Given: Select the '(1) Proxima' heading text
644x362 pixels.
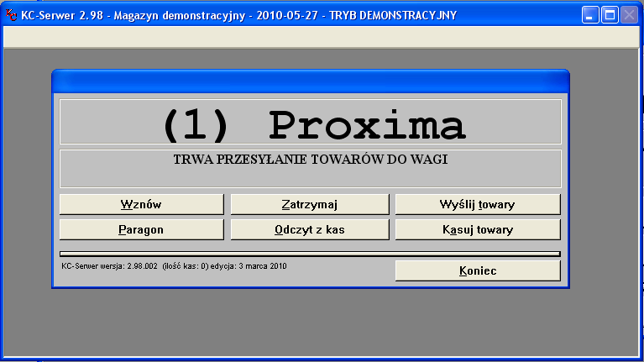Looking at the screenshot, I should 314,125.
